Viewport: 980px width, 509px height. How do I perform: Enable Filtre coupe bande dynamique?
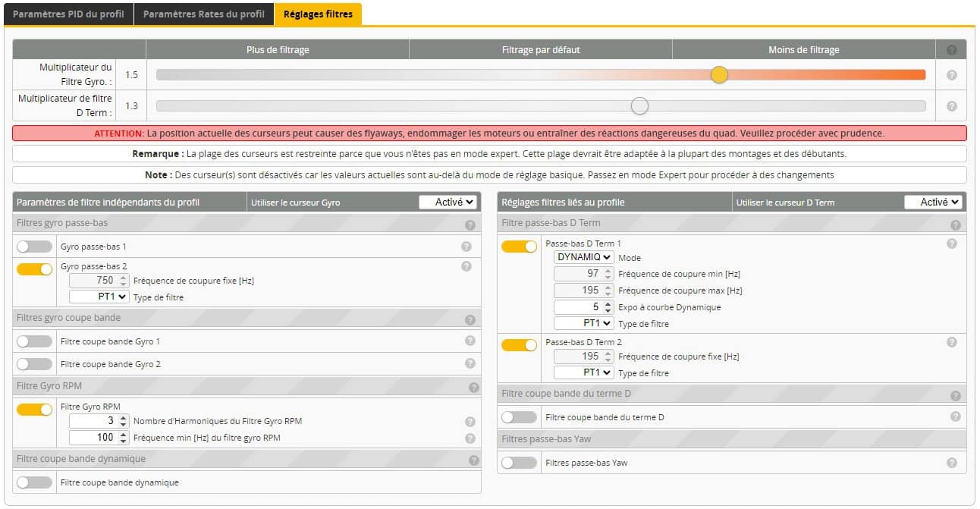pos(34,482)
